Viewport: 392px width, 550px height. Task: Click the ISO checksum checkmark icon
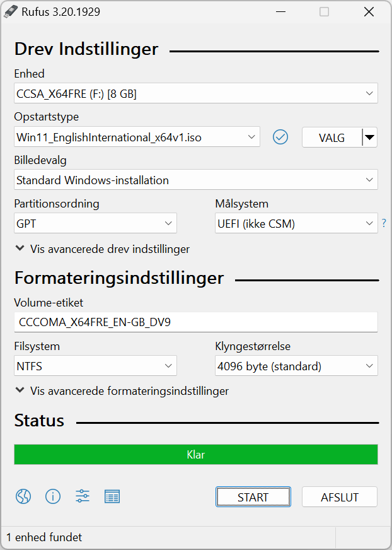tap(280, 137)
